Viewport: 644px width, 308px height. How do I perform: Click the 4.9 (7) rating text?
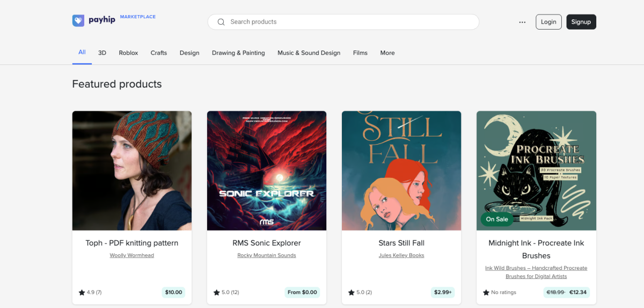coord(94,292)
